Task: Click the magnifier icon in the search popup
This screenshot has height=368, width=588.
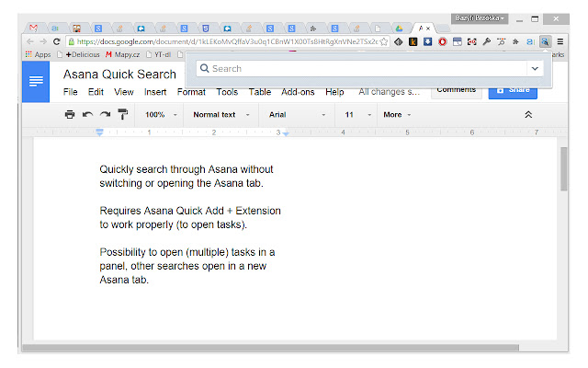Action: (204, 68)
